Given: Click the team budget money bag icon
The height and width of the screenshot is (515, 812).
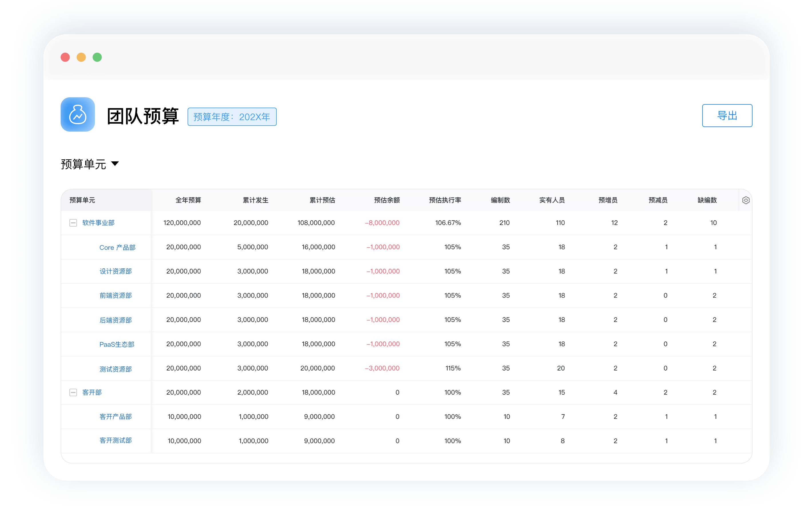Looking at the screenshot, I should [77, 114].
